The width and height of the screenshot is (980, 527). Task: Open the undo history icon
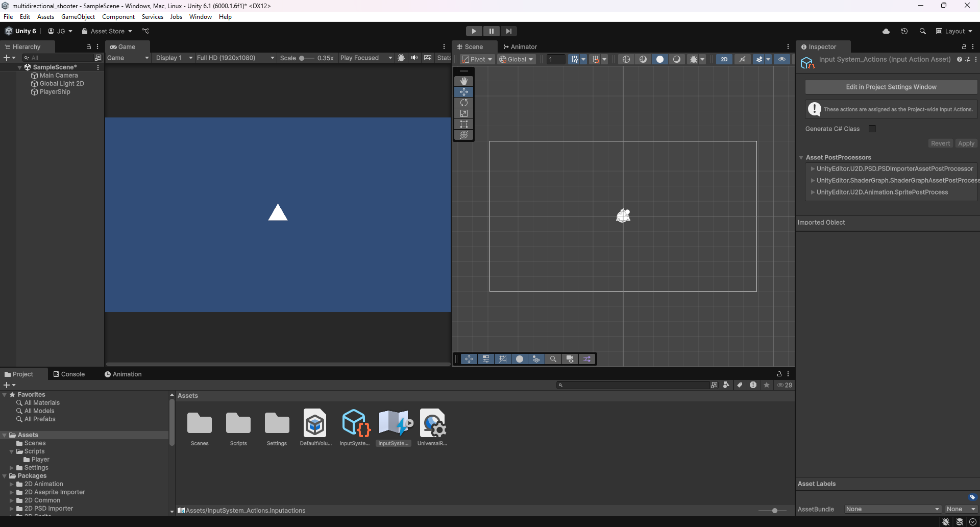[904, 31]
